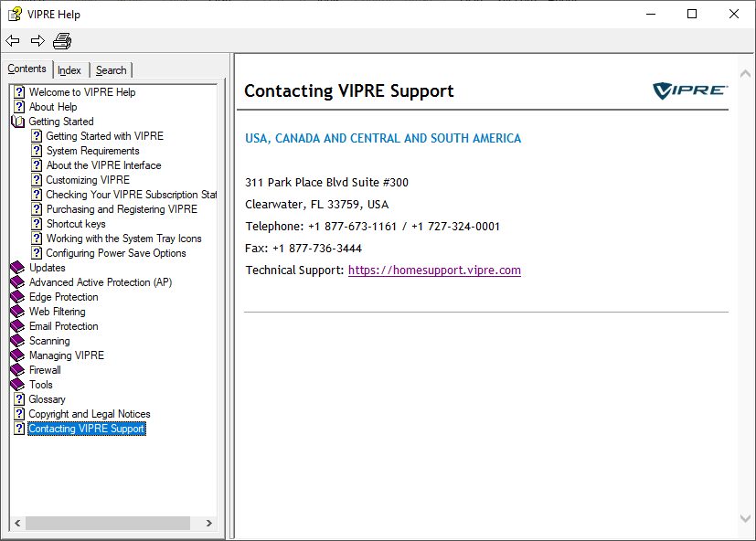Switch to the Contents tab

pyautogui.click(x=27, y=69)
